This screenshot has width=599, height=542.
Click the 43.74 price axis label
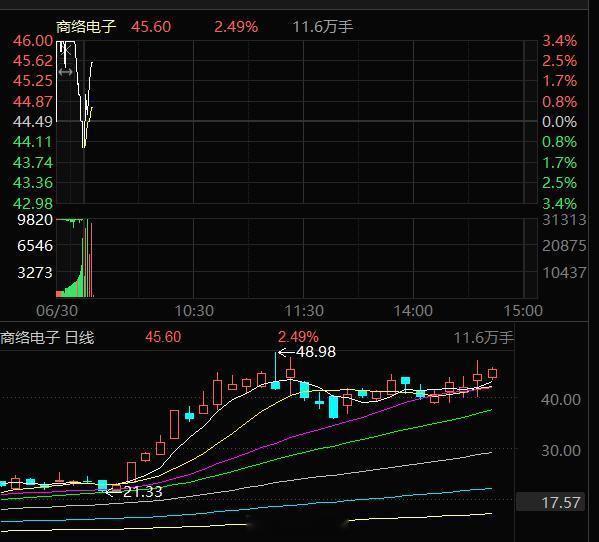[x=33, y=162]
